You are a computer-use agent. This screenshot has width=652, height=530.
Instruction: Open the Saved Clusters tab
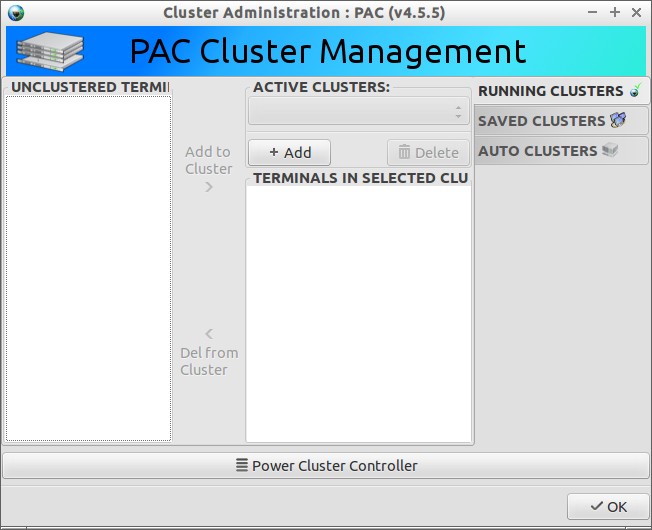point(561,121)
